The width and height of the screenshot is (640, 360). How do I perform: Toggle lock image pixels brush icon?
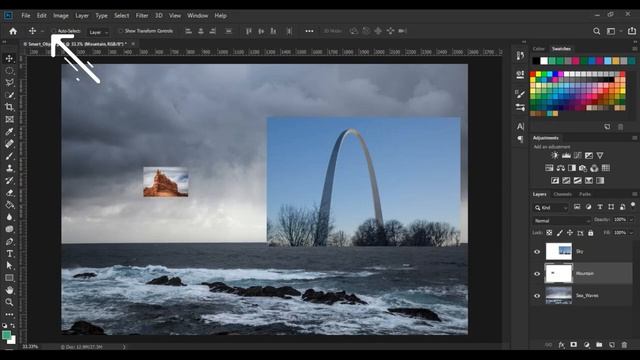click(x=560, y=233)
